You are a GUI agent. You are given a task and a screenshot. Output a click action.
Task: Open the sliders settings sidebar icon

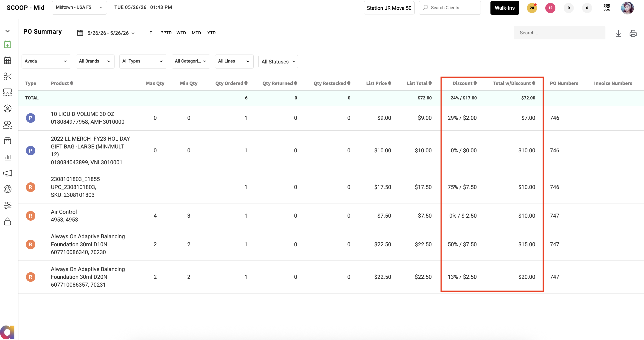8,205
